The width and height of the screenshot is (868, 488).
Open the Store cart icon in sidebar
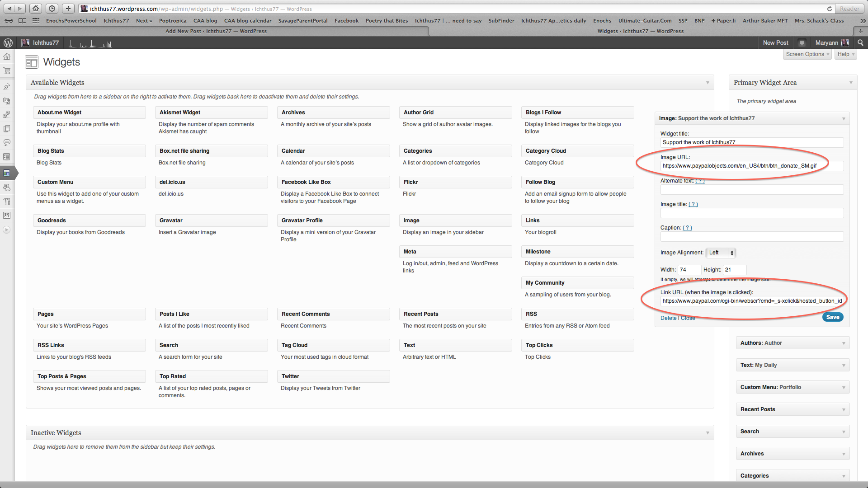[7, 71]
